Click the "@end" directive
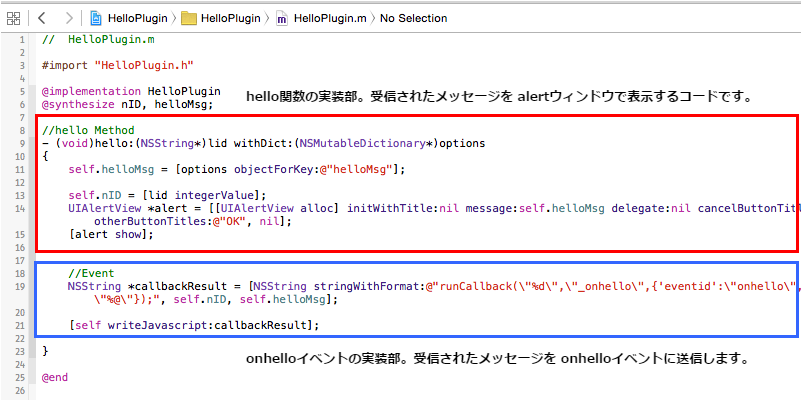This screenshot has width=802, height=401. [55, 377]
